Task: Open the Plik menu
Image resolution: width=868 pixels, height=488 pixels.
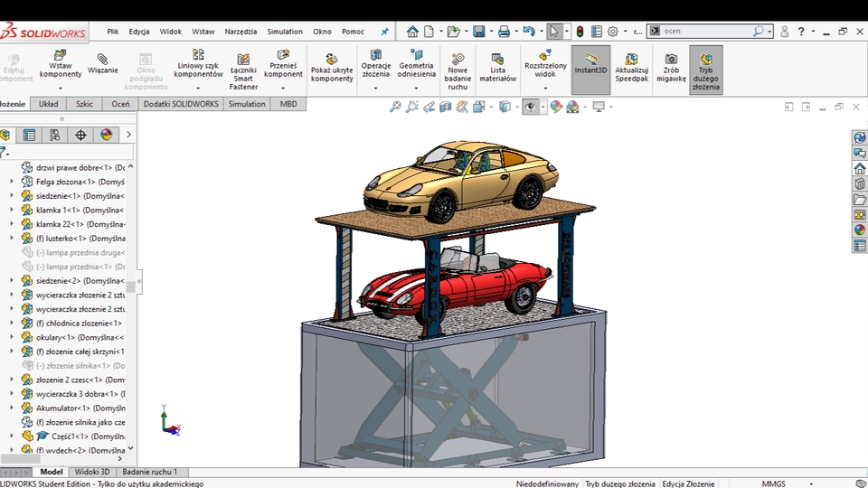Action: click(113, 32)
